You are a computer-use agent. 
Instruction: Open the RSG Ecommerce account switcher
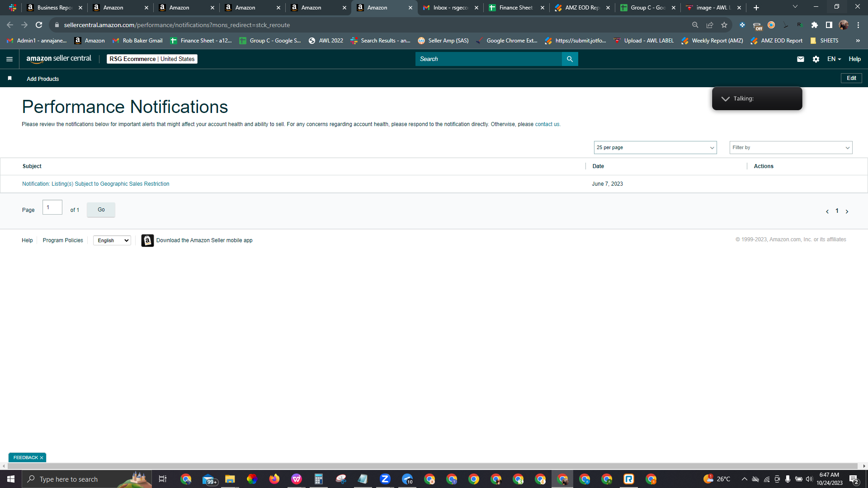coord(152,59)
